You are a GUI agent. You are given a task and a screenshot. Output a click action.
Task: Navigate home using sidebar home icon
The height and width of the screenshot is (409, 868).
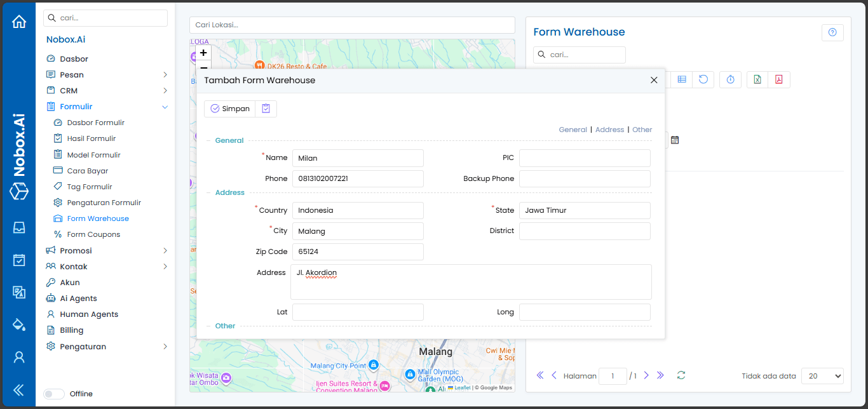(18, 21)
